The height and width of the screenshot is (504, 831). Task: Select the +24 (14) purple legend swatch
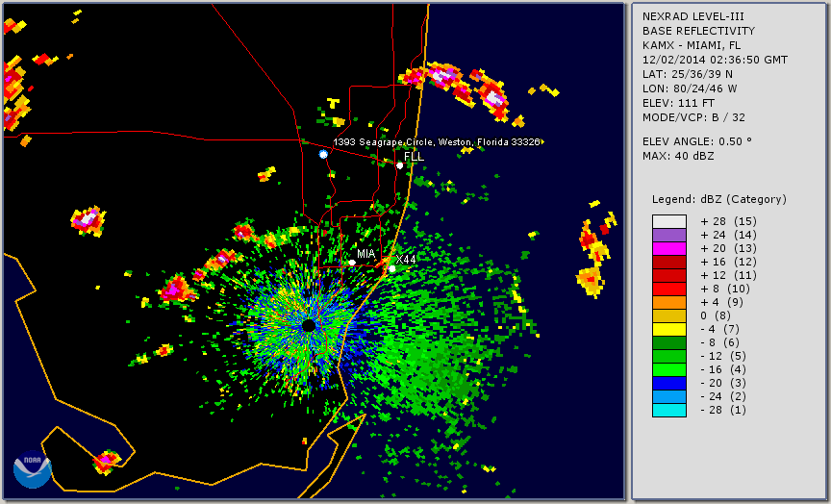tap(668, 235)
